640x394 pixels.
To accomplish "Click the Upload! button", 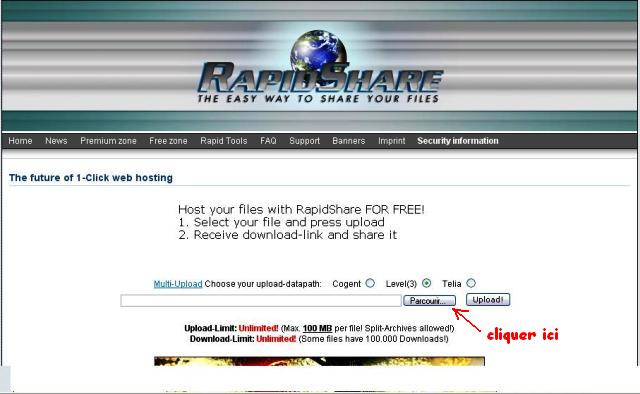I will point(488,300).
